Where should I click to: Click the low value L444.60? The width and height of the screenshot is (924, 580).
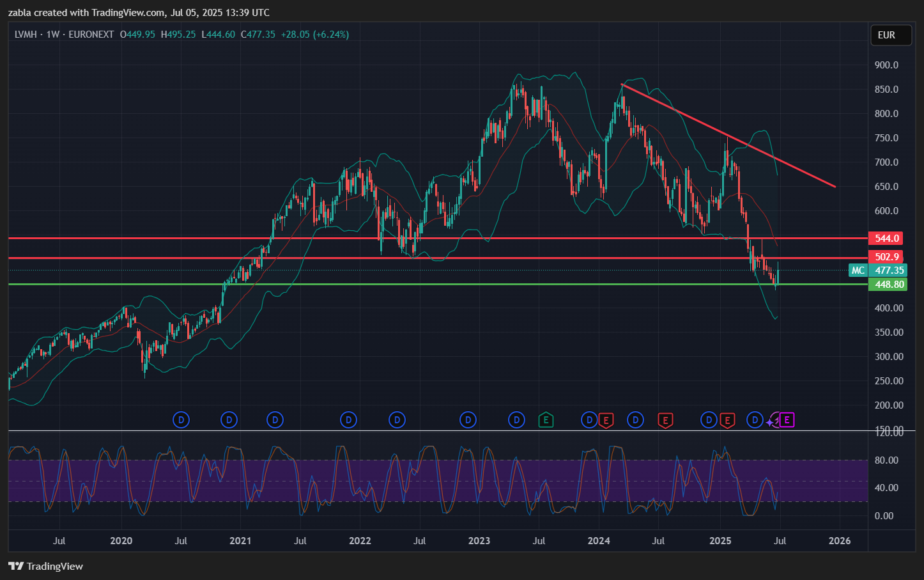click(x=218, y=35)
